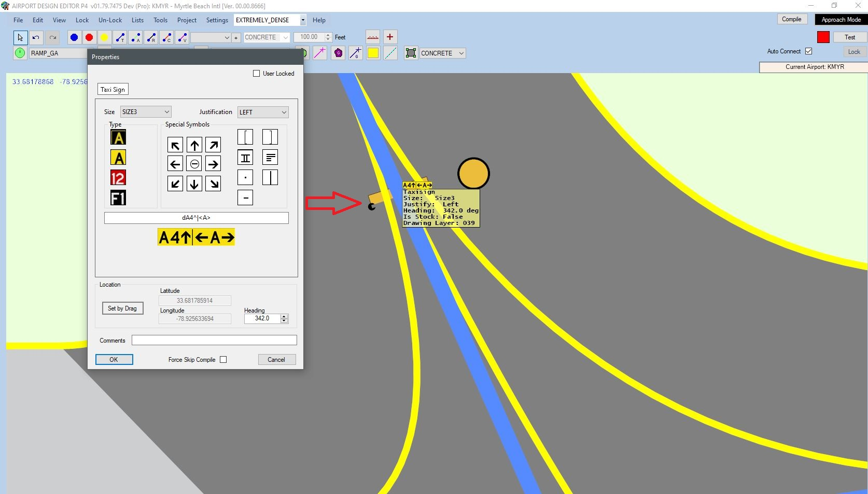Open the View menu

[x=59, y=20]
